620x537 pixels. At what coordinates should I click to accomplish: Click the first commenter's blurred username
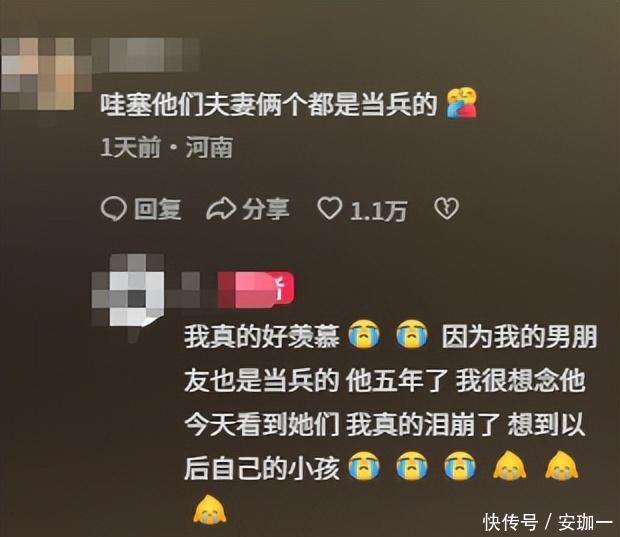[x=146, y=55]
